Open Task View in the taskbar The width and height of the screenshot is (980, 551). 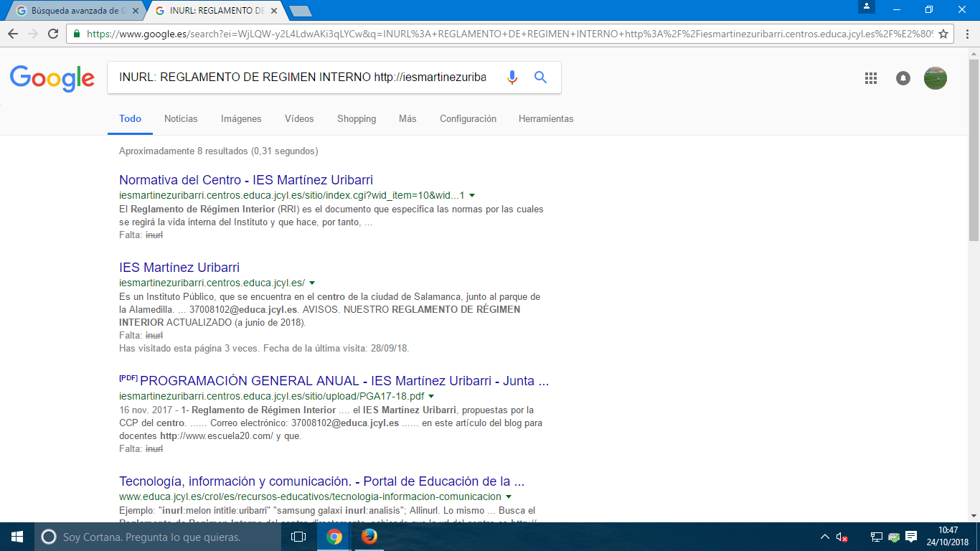pyautogui.click(x=298, y=537)
